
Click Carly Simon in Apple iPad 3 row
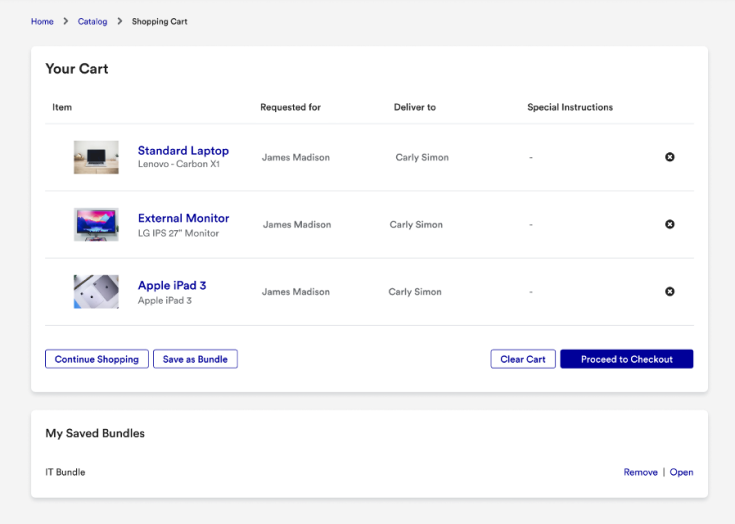(x=415, y=292)
